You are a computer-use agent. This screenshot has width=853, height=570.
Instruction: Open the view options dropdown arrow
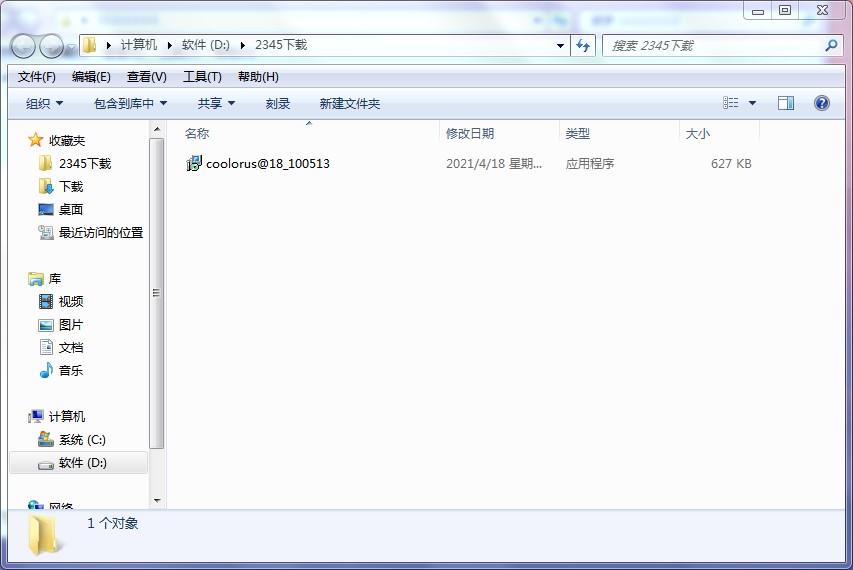click(752, 103)
